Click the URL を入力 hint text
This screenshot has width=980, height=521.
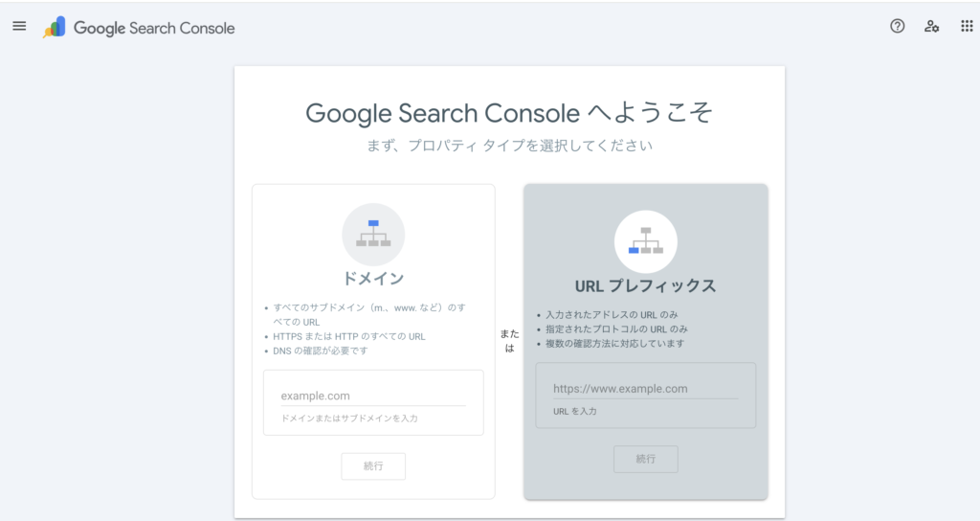point(575,411)
